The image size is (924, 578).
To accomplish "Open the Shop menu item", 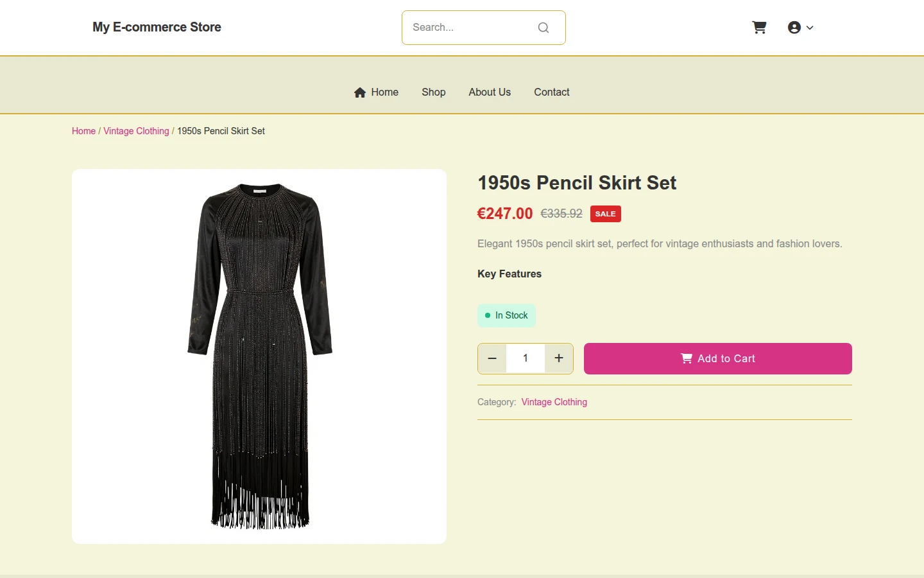I will point(434,92).
